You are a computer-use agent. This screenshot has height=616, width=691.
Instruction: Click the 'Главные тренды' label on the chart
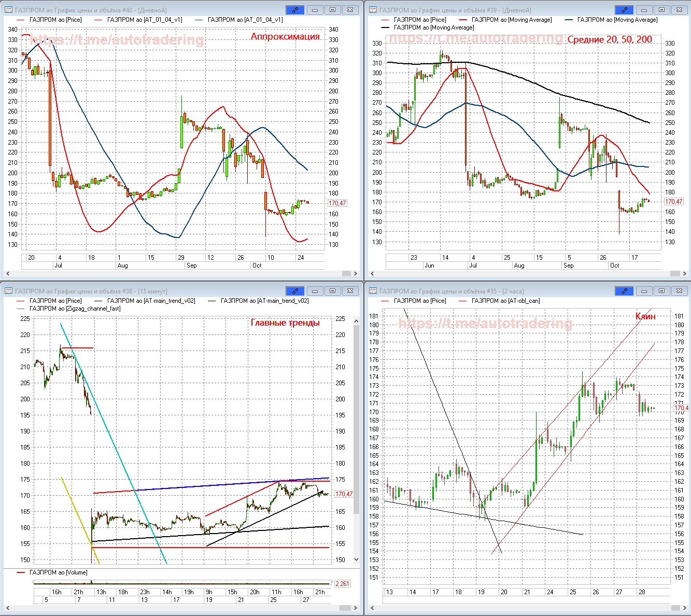click(285, 323)
